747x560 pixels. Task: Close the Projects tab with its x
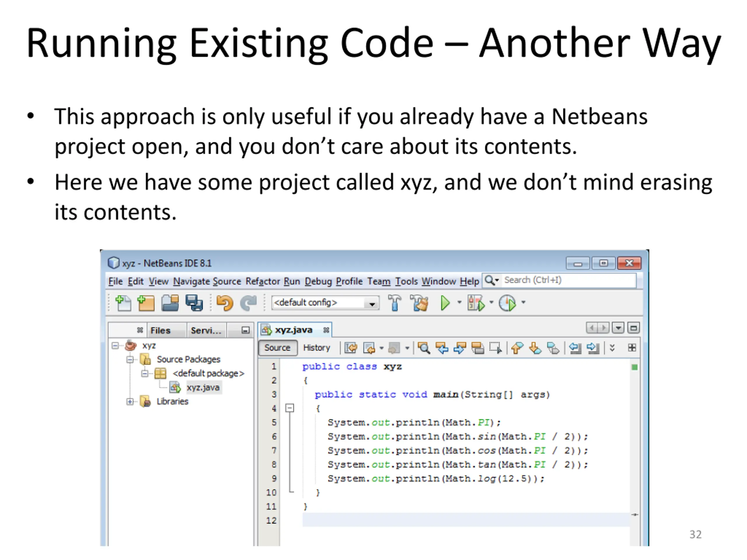click(140, 330)
